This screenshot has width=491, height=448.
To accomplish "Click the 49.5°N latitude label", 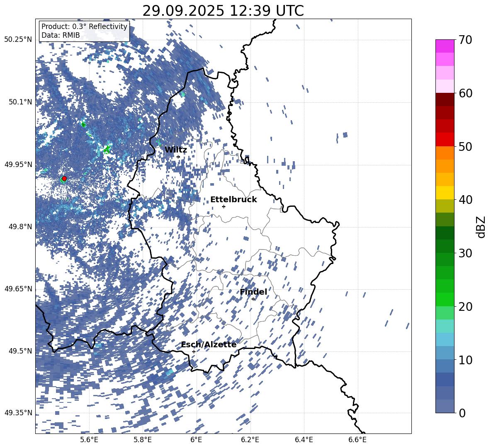I will [x=20, y=351].
